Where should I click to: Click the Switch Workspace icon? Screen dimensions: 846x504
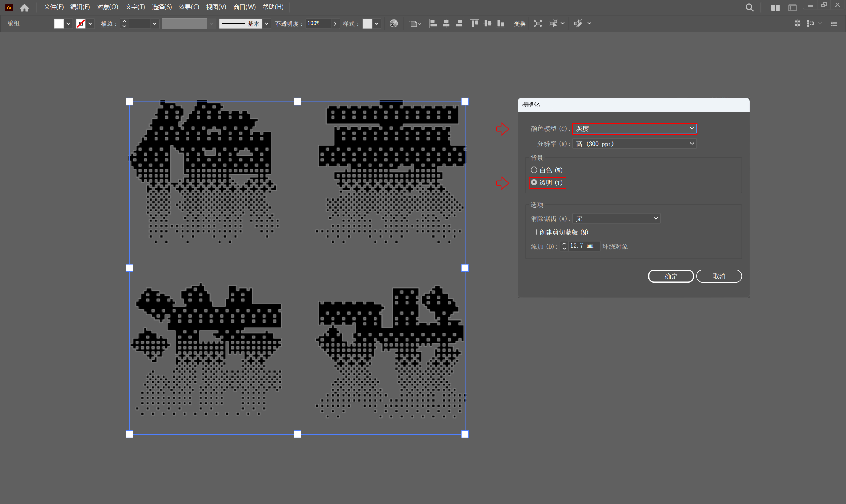[x=792, y=8]
